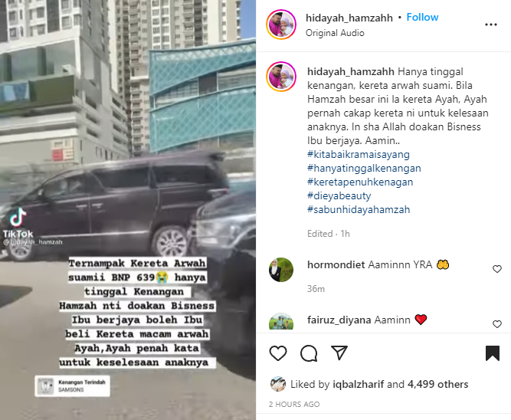Open hidayah_hamzahh profile picture in header
This screenshot has height=420, width=511.
click(281, 25)
